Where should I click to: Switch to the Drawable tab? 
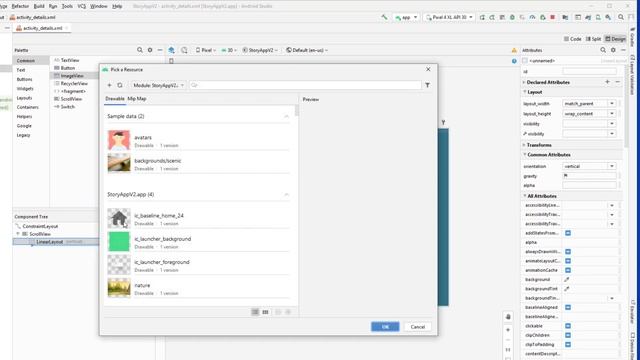(115, 99)
